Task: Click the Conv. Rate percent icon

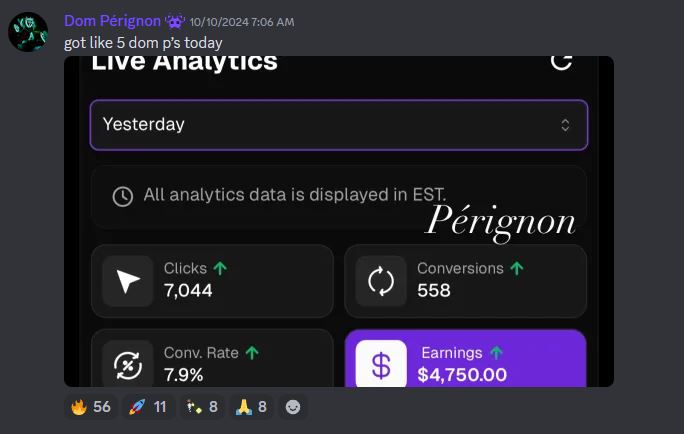Action: [x=128, y=364]
